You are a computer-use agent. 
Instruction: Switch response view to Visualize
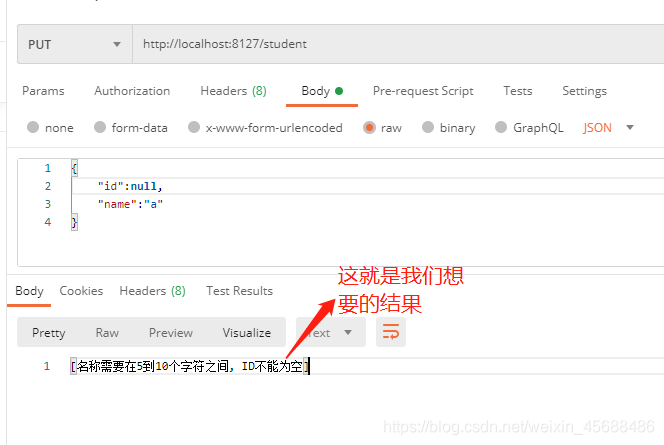click(247, 333)
